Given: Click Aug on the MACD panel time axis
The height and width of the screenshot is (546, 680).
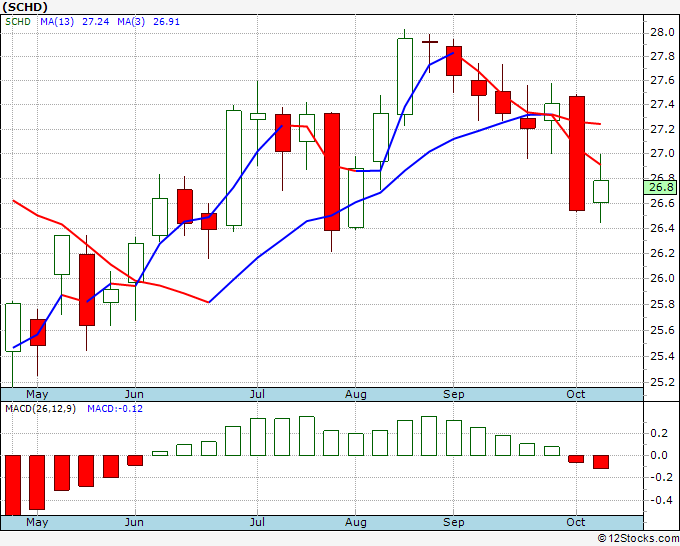Looking at the screenshot, I should click(x=356, y=522).
